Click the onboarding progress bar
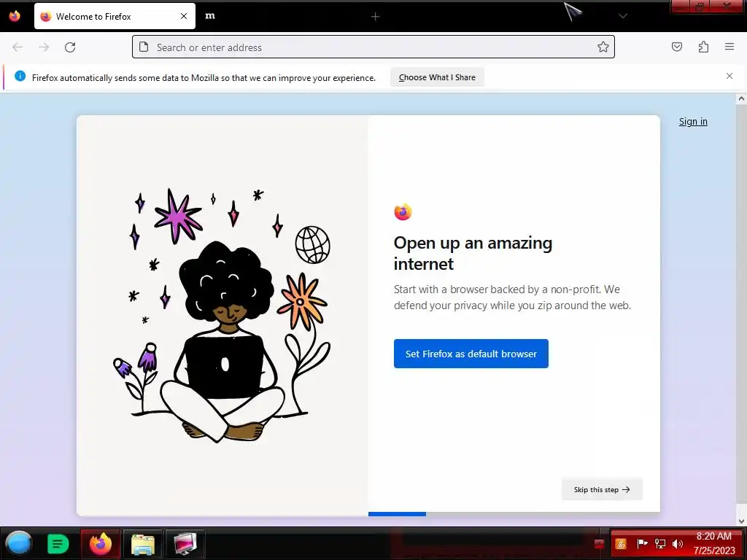This screenshot has width=747, height=560. pyautogui.click(x=514, y=514)
